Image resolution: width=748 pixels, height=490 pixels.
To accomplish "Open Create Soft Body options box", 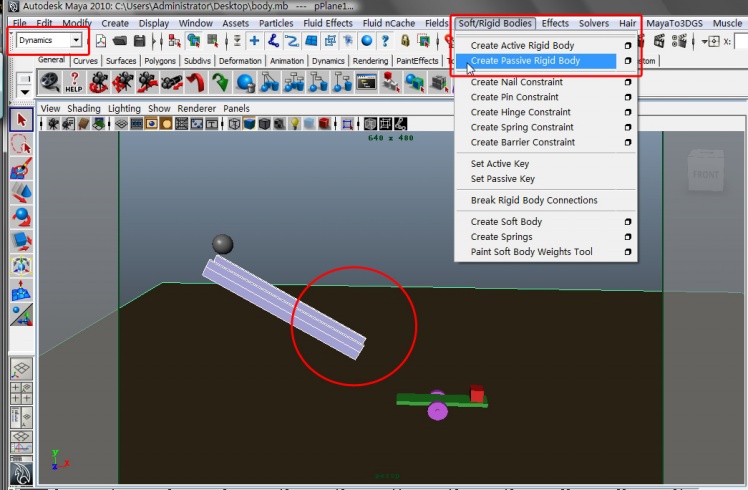I will tap(628, 222).
